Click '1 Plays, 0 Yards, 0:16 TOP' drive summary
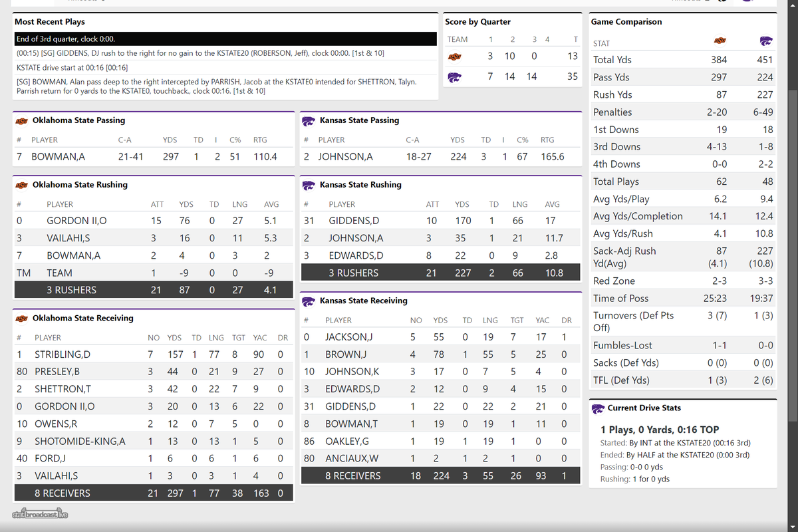The width and height of the screenshot is (798, 532). pos(660,430)
